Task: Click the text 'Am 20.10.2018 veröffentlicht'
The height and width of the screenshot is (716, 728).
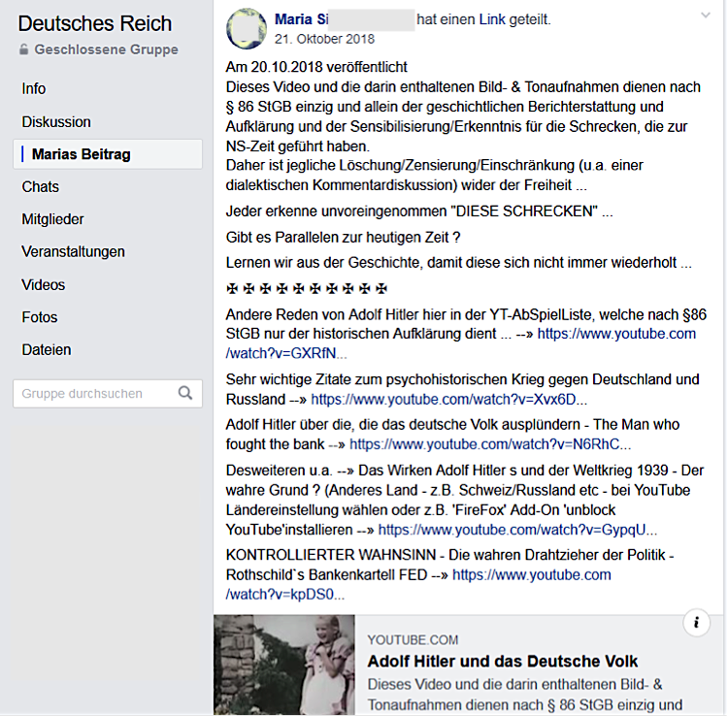Action: pyautogui.click(x=316, y=67)
